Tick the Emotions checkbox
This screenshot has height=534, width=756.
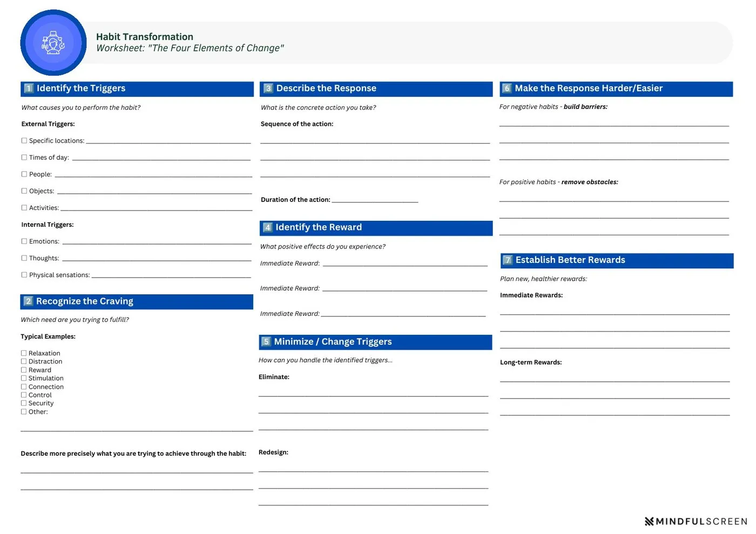point(24,241)
